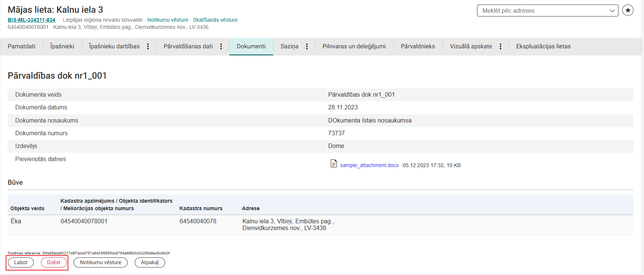The height and width of the screenshot is (275, 644).
Task: Click the red Dzēst button
Action: [x=54, y=262]
